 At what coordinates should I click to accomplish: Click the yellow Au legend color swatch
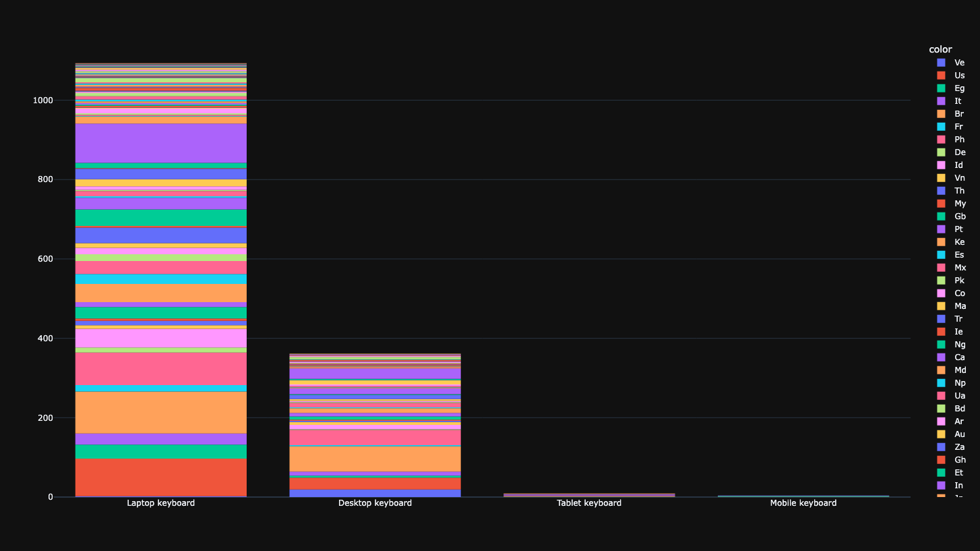pos(941,434)
